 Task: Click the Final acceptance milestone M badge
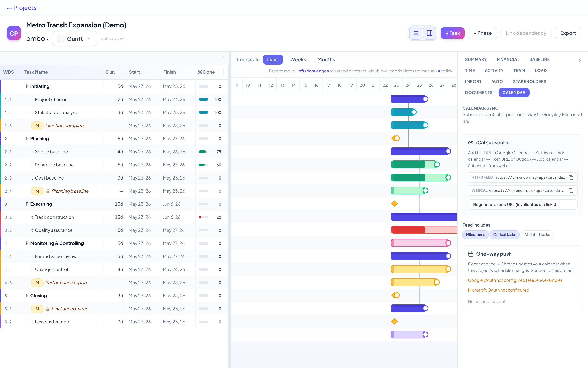pos(37,309)
